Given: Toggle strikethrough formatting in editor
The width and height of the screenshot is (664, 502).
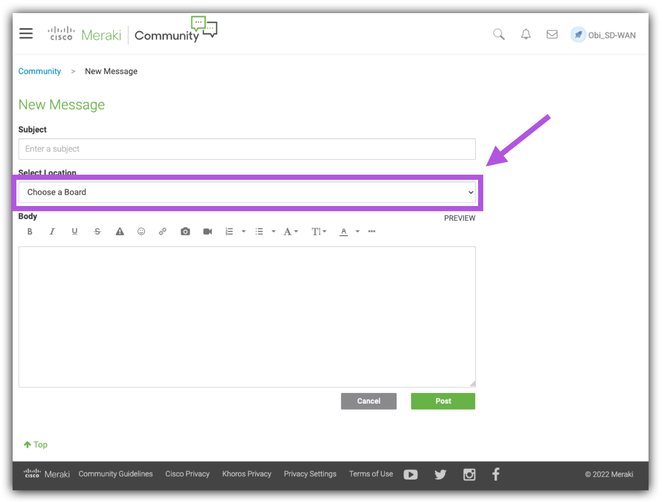Looking at the screenshot, I should 97,232.
